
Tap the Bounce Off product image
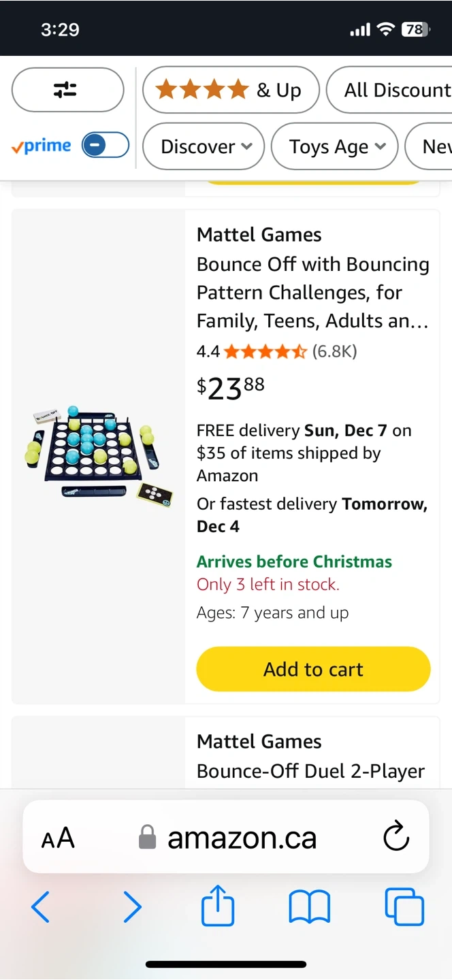99,453
